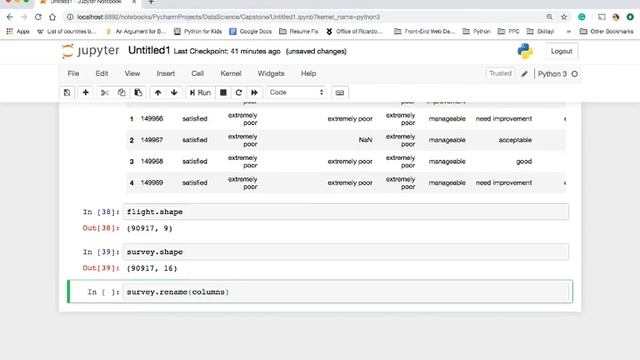Move selected cell down arrow
The image size is (640, 360).
[174, 93]
